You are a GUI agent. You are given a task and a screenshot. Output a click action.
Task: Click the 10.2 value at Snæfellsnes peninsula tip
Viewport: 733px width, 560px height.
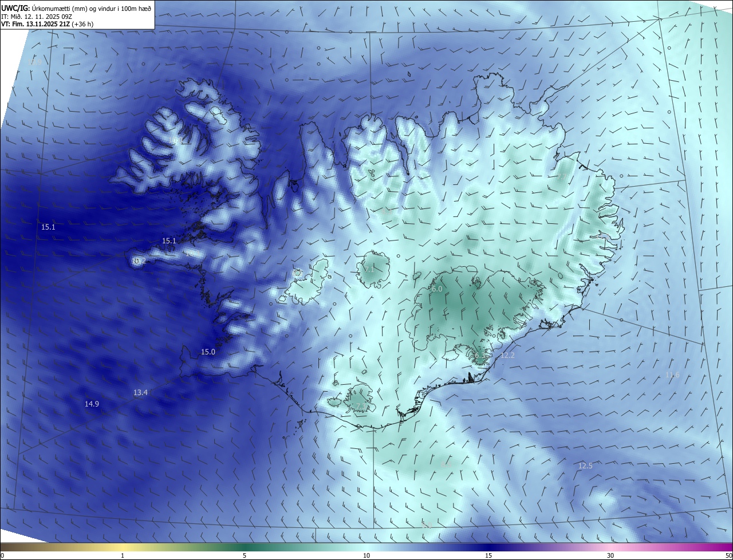click(139, 261)
